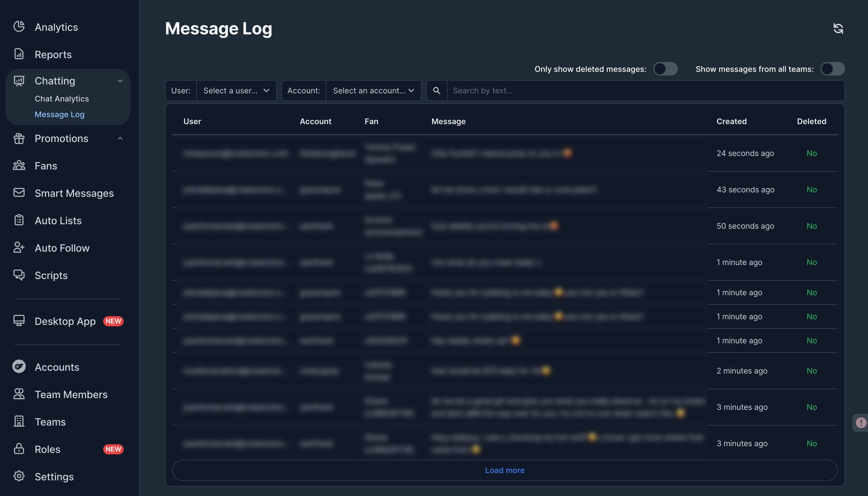This screenshot has width=868, height=496.
Task: Collapse the Chatting section chevron
Action: (x=120, y=81)
